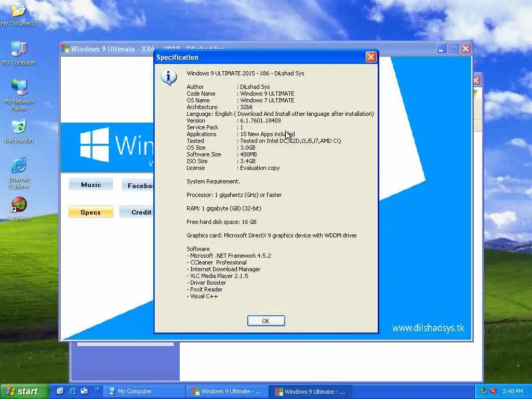Click www.dilshadsys.tk link
532x399 pixels.
(x=428, y=328)
